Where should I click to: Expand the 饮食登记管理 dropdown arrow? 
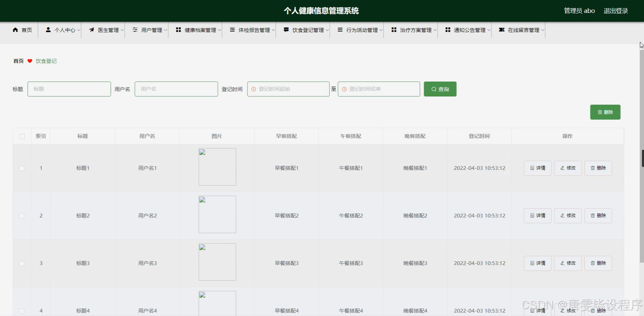point(327,30)
